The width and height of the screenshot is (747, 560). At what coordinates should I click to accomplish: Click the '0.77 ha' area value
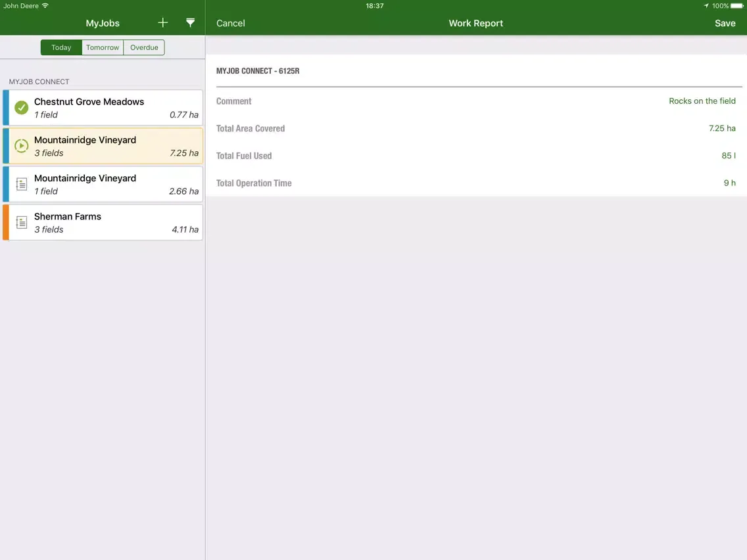[184, 115]
